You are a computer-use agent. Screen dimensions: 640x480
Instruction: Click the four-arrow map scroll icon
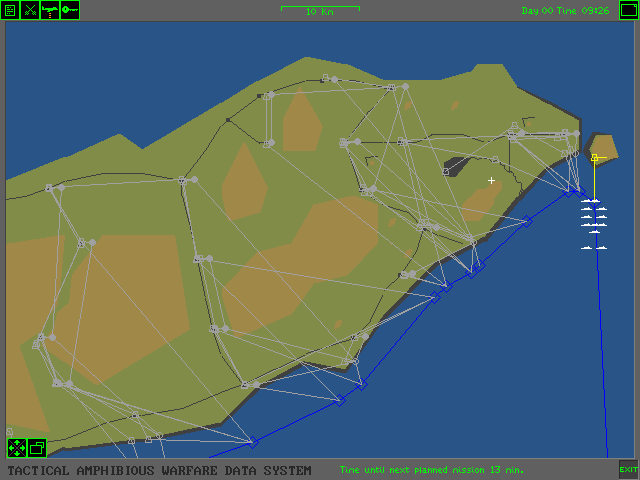(x=17, y=448)
